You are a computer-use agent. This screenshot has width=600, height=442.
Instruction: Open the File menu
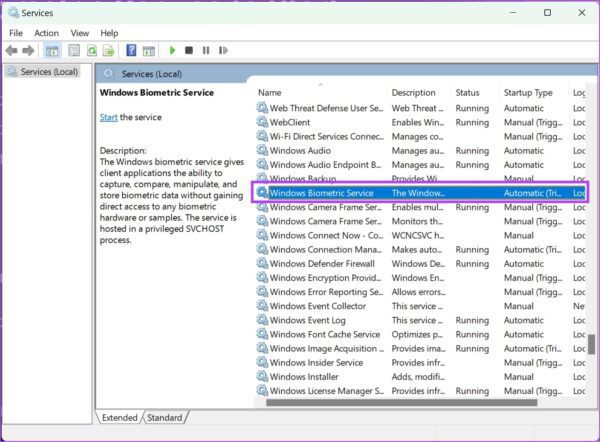pos(16,33)
